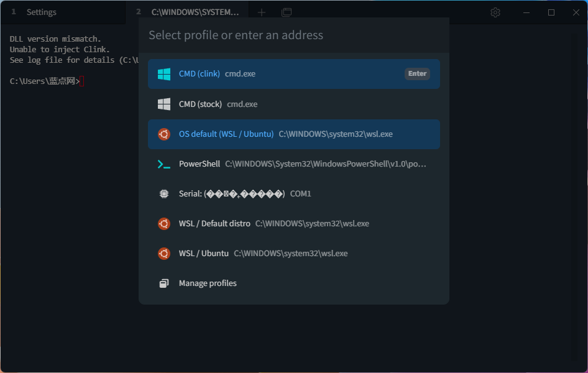Screen dimensions: 588x373
Task: Click Ubuntu icon next to WSL / Ubuntu
Action: (164, 254)
